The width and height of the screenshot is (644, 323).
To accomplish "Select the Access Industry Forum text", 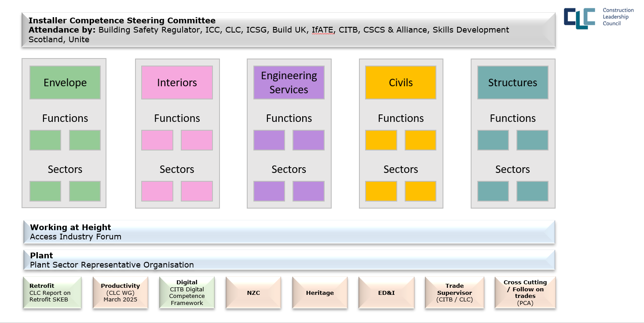I will [76, 237].
